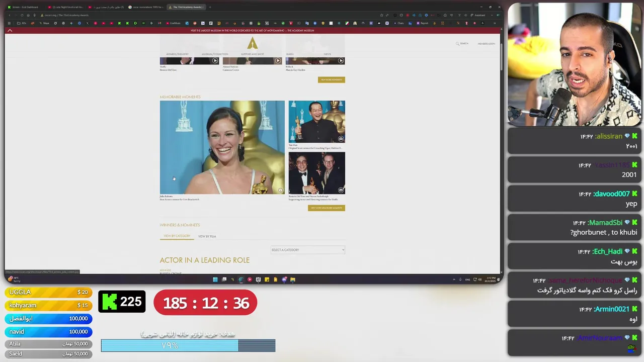Click the Kick follower counter 225

122,302
